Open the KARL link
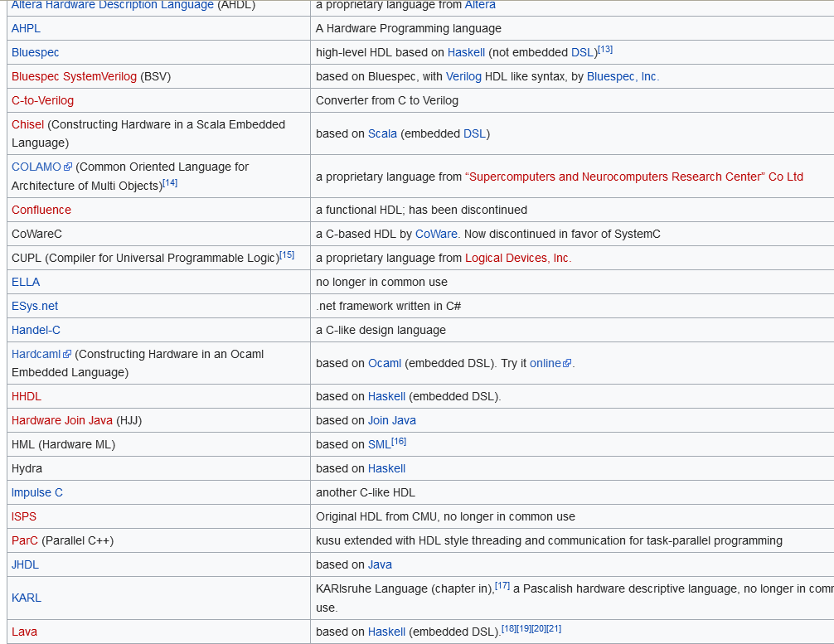This screenshot has height=644, width=834. coord(26,598)
